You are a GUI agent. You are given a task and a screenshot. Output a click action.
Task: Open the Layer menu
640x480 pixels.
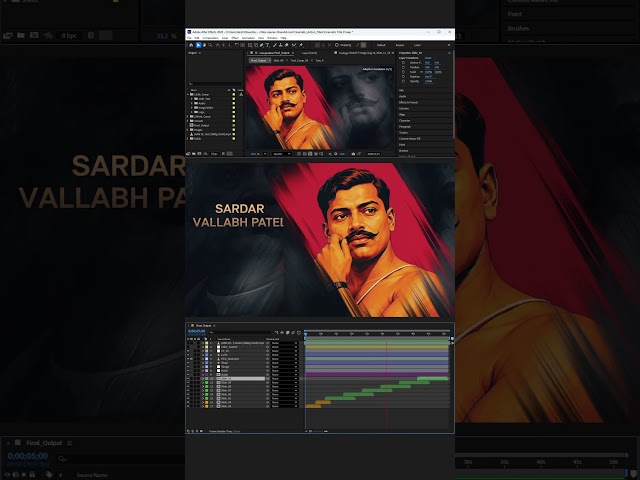pyautogui.click(x=225, y=38)
